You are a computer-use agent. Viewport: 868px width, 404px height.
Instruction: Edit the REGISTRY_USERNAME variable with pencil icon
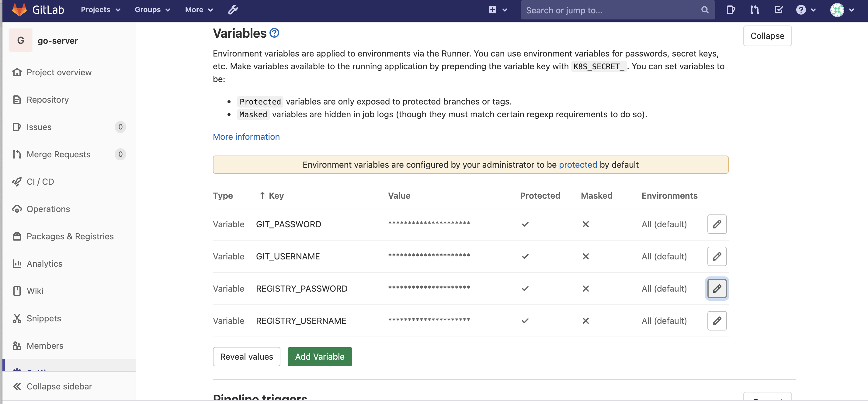[717, 321]
